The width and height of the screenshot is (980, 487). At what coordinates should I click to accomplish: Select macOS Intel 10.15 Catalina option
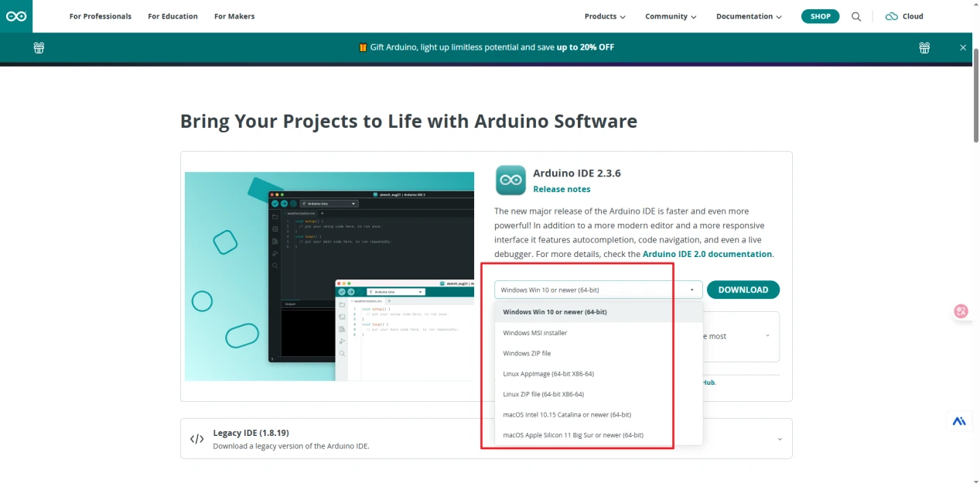point(598,414)
